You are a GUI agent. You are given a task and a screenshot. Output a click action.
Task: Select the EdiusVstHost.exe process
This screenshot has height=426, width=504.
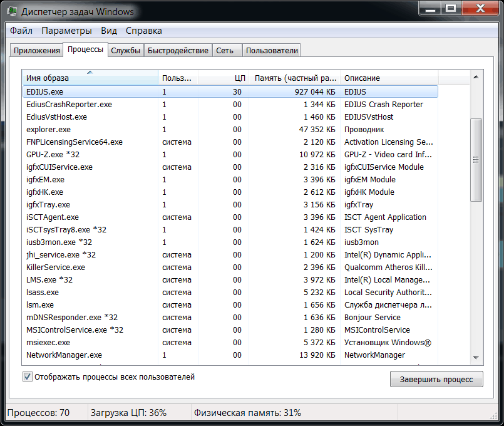(230, 117)
